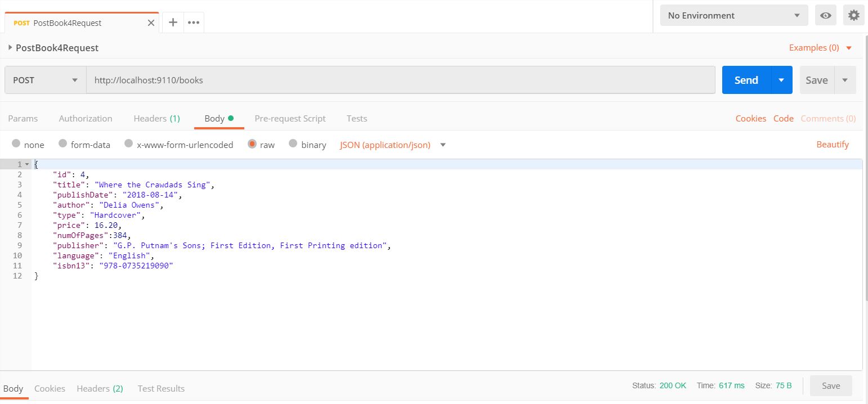Open the Pre-request Script tab

click(x=290, y=118)
